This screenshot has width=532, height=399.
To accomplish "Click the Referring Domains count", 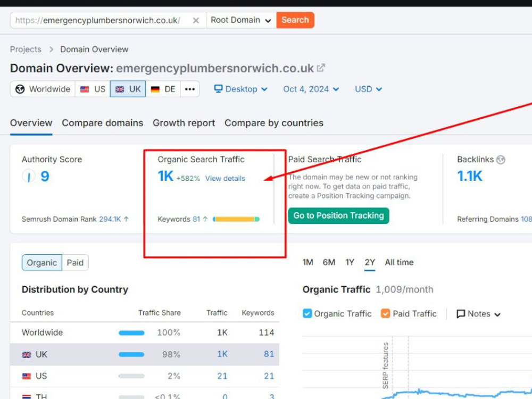I will pyautogui.click(x=526, y=219).
